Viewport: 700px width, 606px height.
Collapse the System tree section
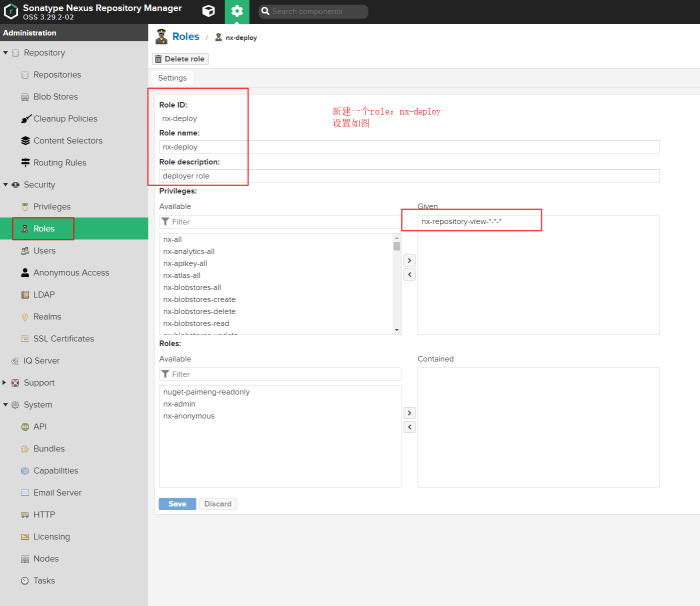click(5, 405)
